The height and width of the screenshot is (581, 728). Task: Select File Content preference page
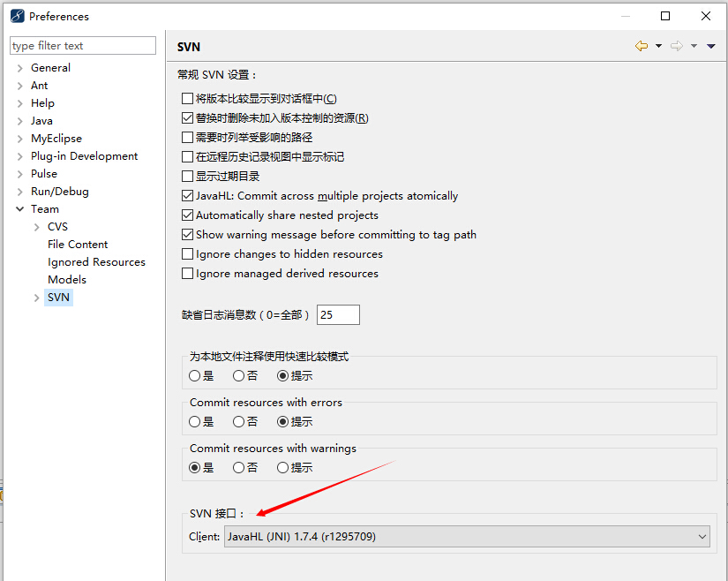[78, 245]
